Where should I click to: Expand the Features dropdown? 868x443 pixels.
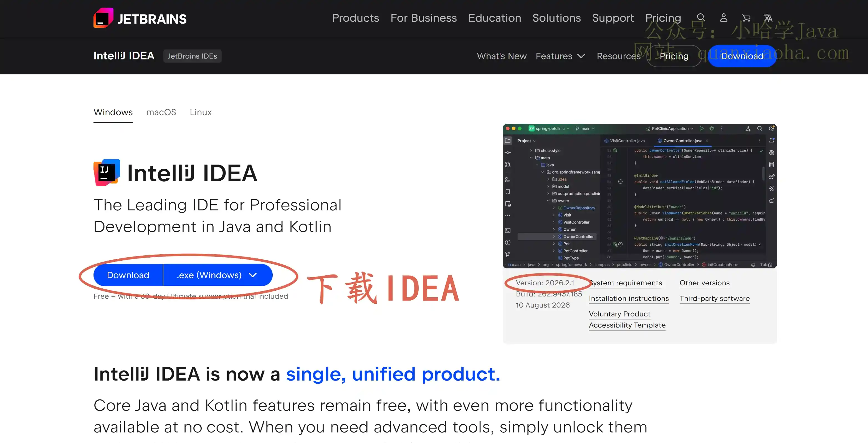(560, 56)
